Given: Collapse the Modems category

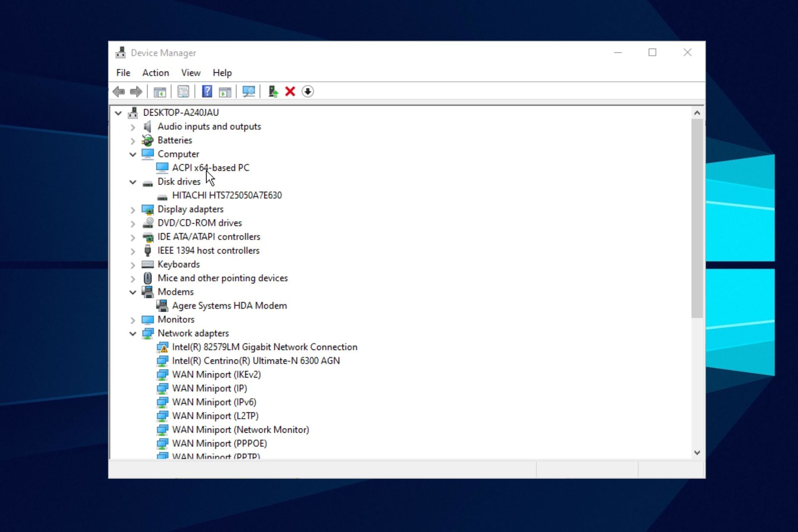Looking at the screenshot, I should click(133, 292).
